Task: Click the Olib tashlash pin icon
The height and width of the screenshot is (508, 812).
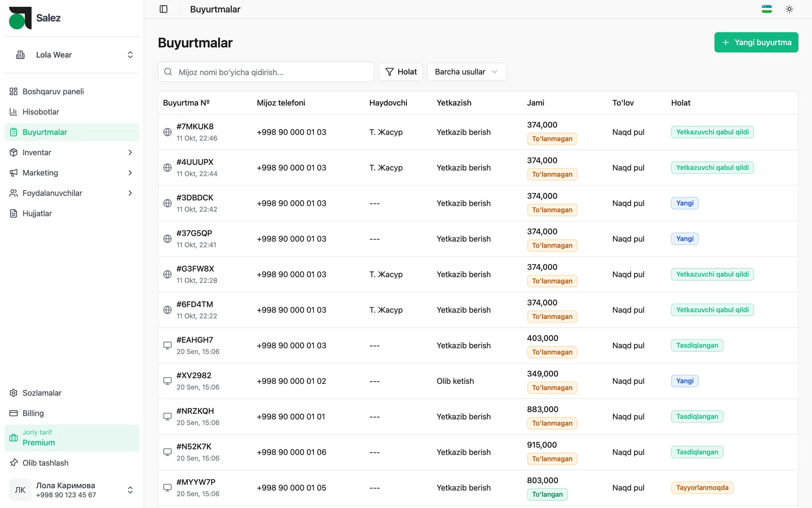Action: coord(14,463)
